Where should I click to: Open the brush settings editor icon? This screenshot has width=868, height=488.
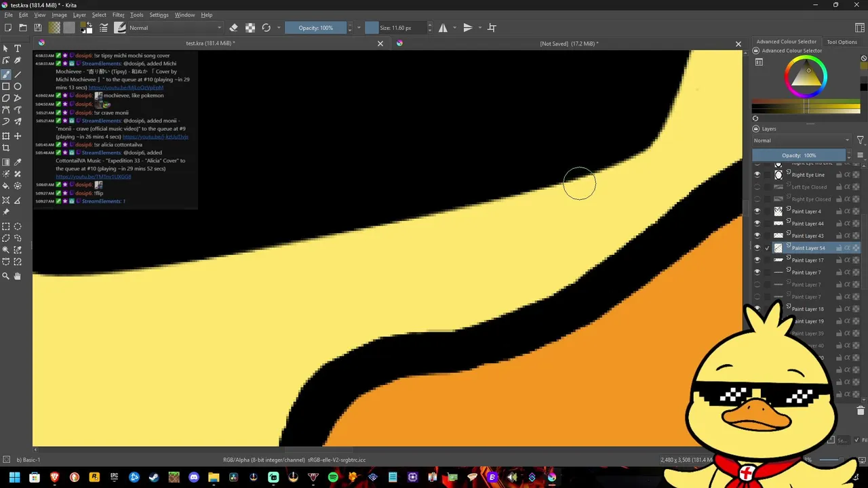tap(104, 28)
